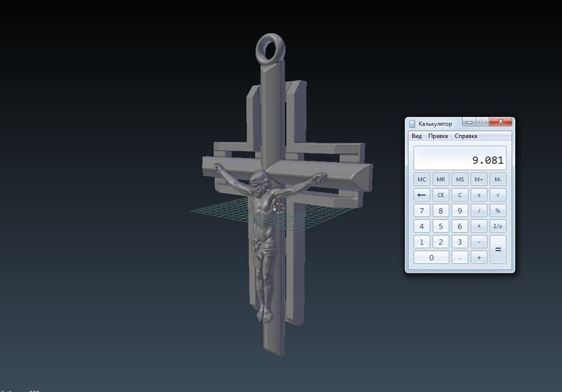The width and height of the screenshot is (562, 392).
Task: Click digit 5 on the Calculator
Action: pyautogui.click(x=441, y=226)
